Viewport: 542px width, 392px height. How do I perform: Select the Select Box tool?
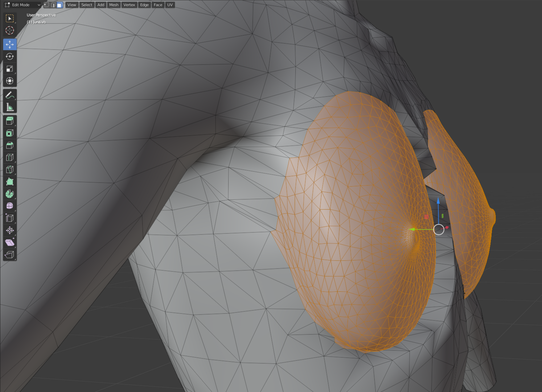coord(10,18)
